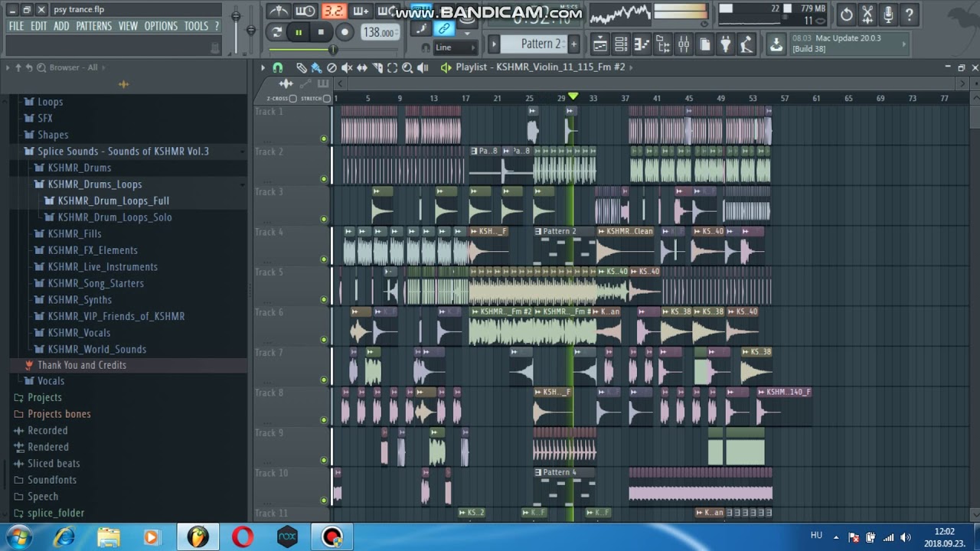The image size is (980, 551).
Task: Toggle the record button
Action: coord(345,32)
